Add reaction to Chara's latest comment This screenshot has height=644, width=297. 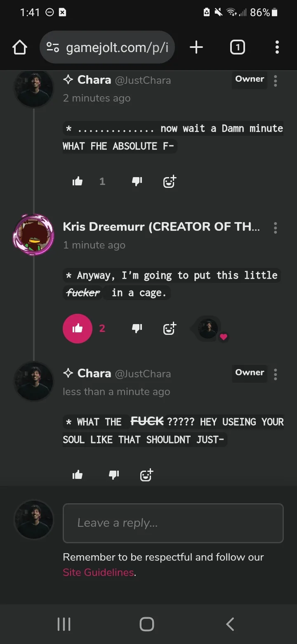(146, 475)
